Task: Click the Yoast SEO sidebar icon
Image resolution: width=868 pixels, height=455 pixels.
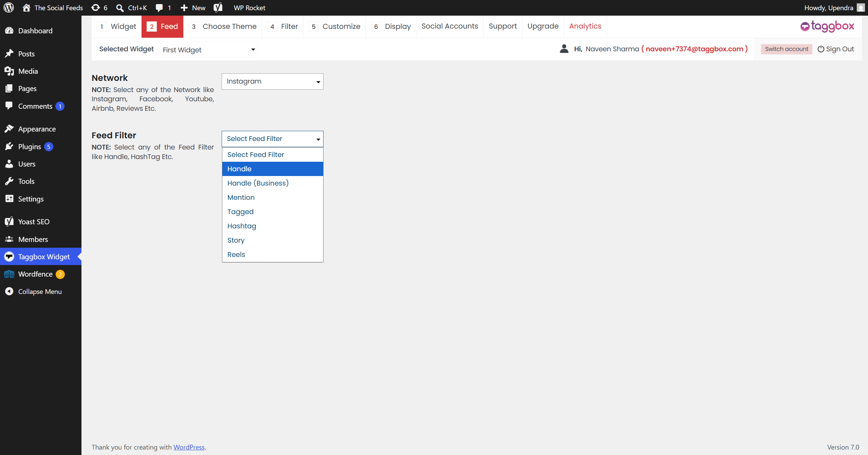Action: click(x=9, y=222)
